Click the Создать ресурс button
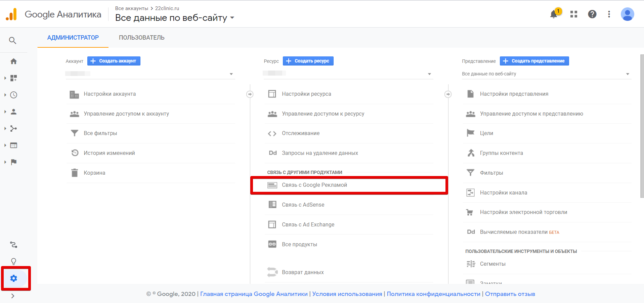 pos(308,61)
